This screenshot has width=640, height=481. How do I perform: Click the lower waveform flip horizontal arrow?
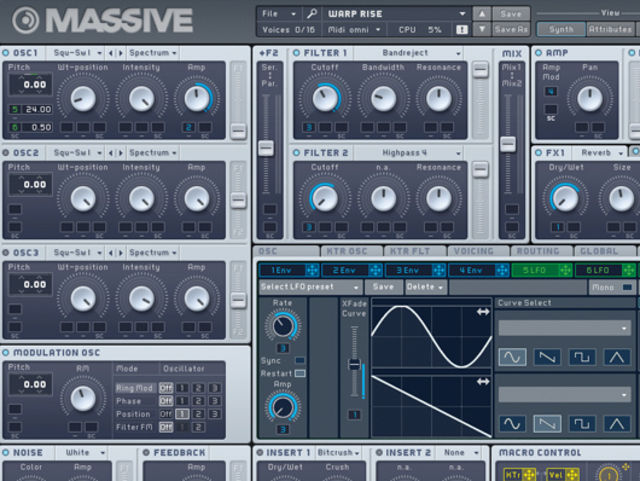(x=483, y=382)
